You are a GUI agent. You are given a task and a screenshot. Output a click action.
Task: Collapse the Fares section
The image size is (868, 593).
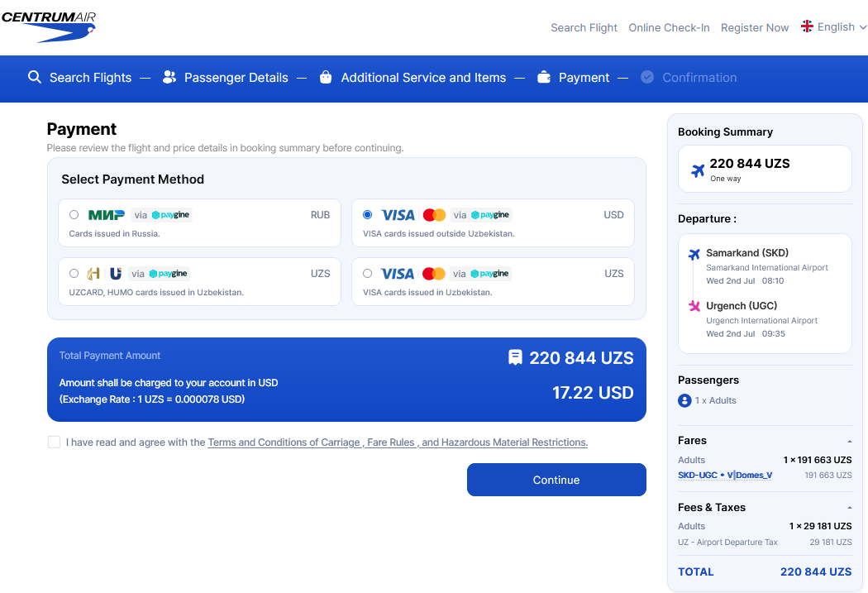coord(849,442)
